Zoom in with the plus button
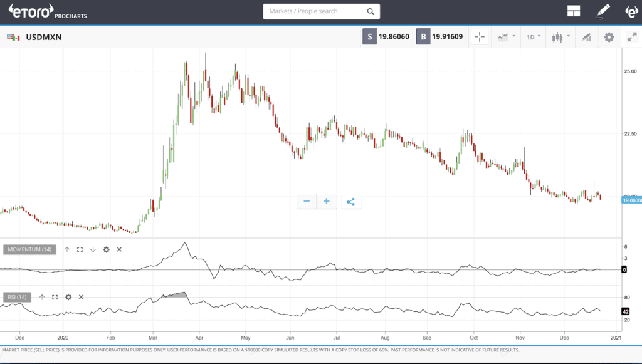This screenshot has width=642, height=364. tap(326, 201)
